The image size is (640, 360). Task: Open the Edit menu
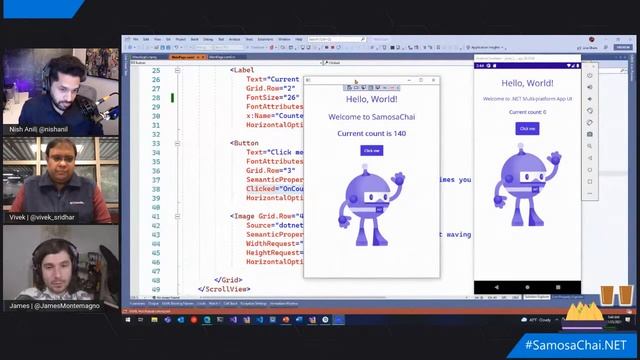(x=146, y=39)
